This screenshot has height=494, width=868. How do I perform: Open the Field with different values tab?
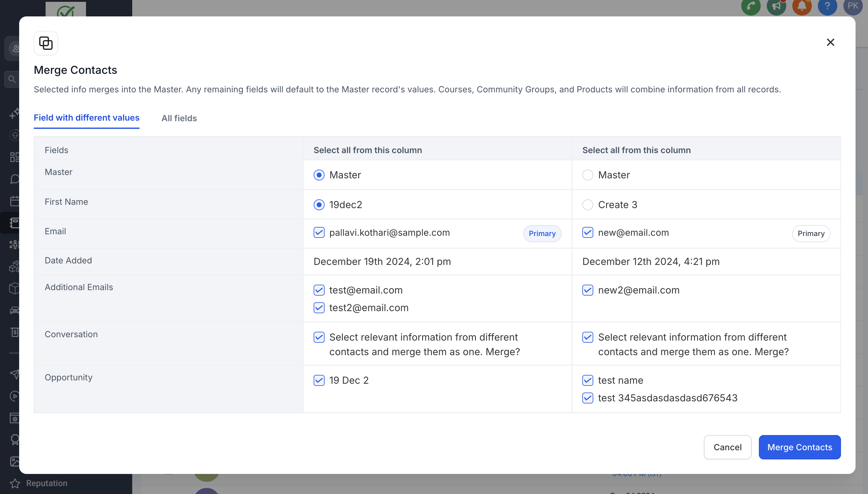pos(87,118)
